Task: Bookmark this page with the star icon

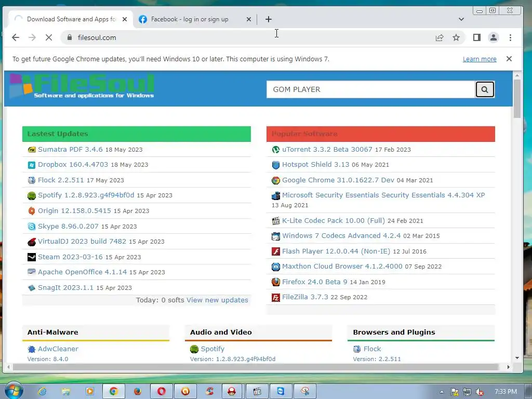Action: [456, 37]
